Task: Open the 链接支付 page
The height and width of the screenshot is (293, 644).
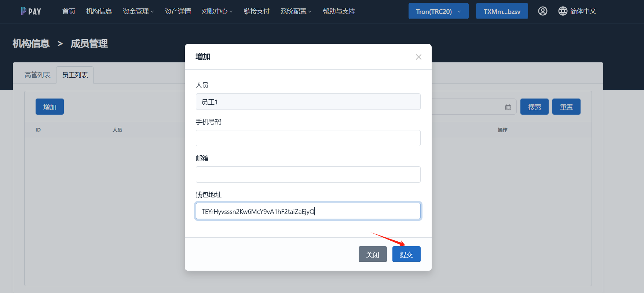Action: [257, 11]
